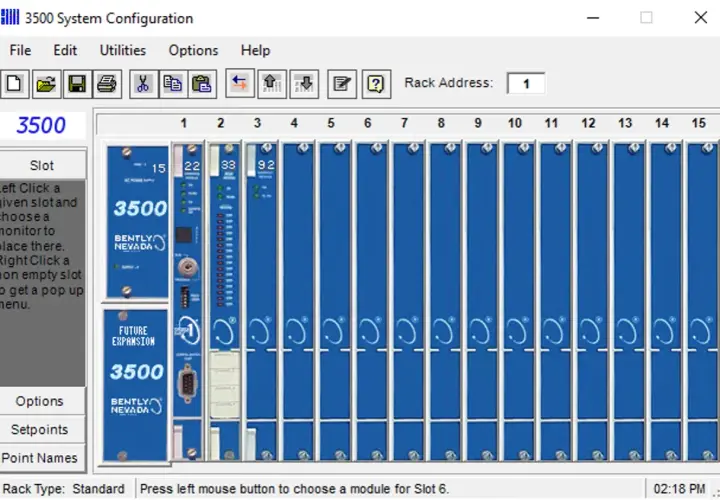Viewport: 720px width, 500px height.
Task: Open the Edit menu
Action: click(65, 50)
